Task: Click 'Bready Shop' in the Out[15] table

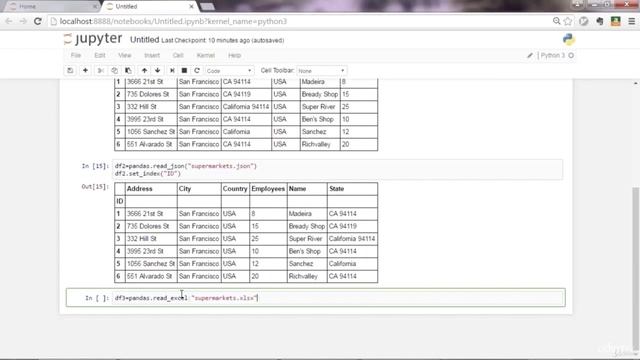Action: [307, 226]
